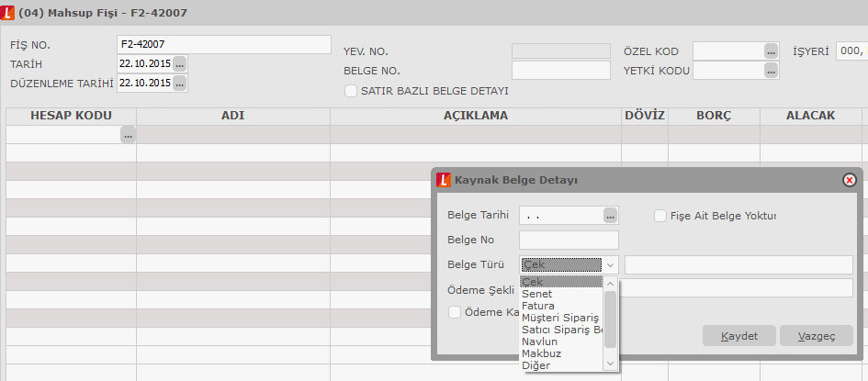868x381 pixels.
Task: Click the Vazgeç button
Action: pyautogui.click(x=816, y=336)
